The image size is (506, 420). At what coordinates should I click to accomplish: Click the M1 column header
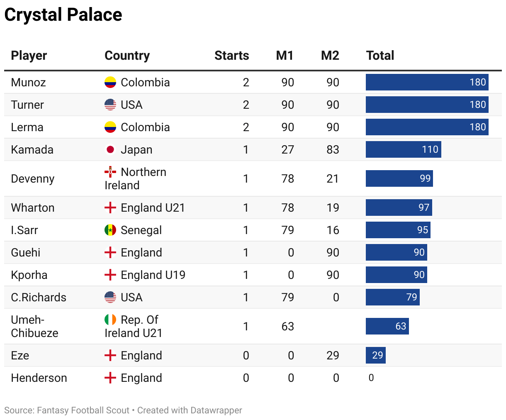(285, 56)
